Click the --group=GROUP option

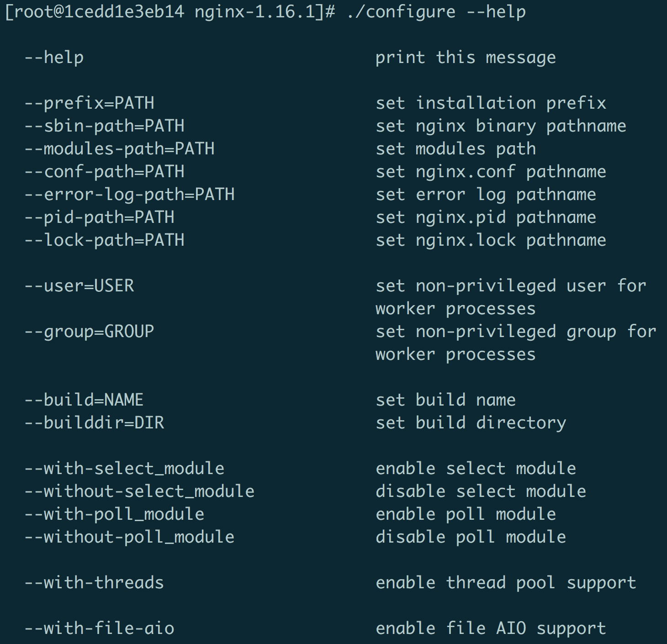pos(90,332)
